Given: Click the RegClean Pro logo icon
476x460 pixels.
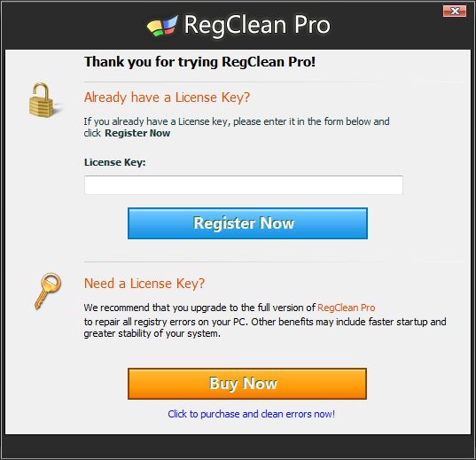Looking at the screenshot, I should (162, 26).
